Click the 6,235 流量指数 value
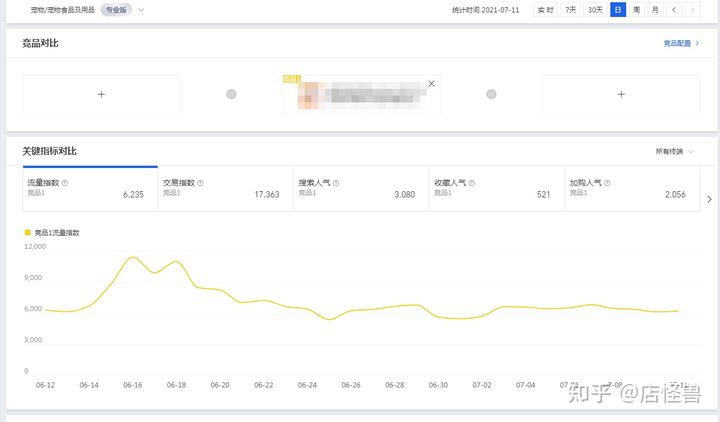The height and width of the screenshot is (422, 720). 133,194
